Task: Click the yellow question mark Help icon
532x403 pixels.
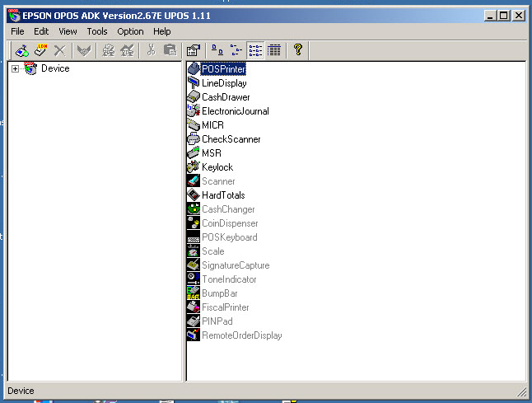Action: coord(298,50)
